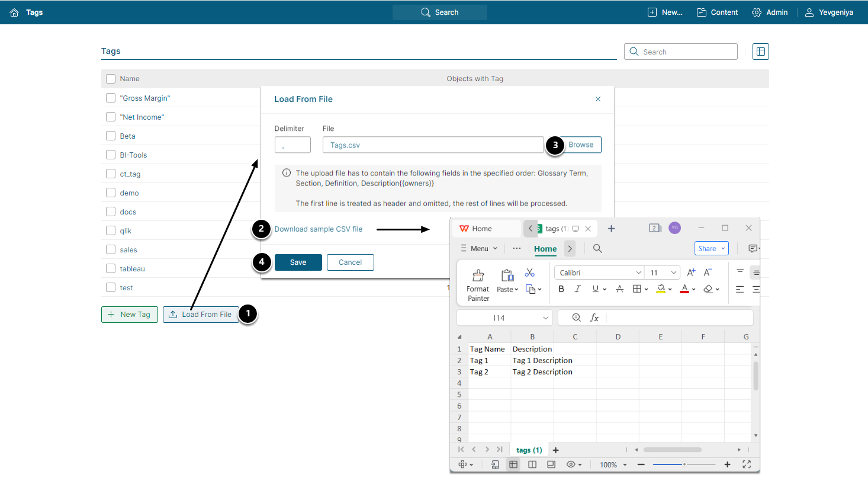Select the "Gross Margin" tag checkbox
This screenshot has width=868, height=484.
point(111,98)
